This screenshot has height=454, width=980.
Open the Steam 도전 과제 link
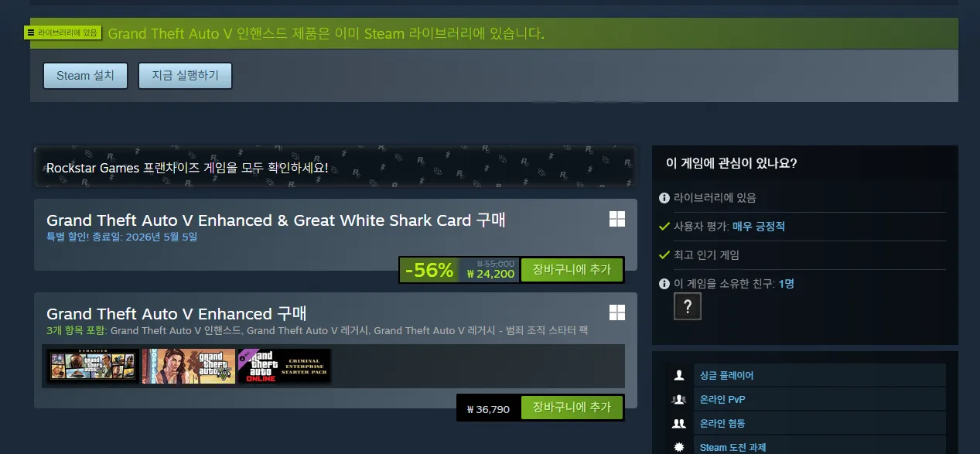point(732,447)
